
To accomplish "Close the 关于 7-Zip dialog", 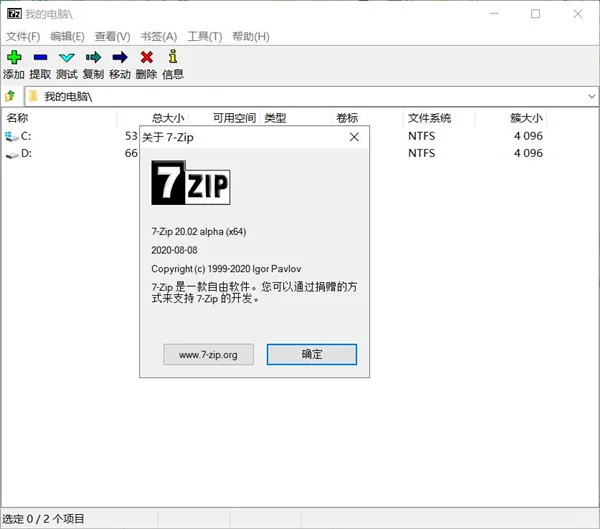I will tap(354, 137).
